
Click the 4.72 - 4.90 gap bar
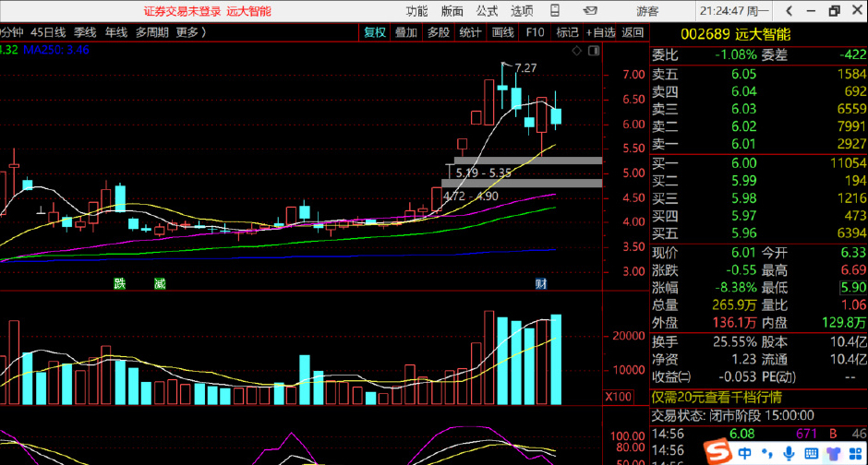pyautogui.click(x=522, y=183)
